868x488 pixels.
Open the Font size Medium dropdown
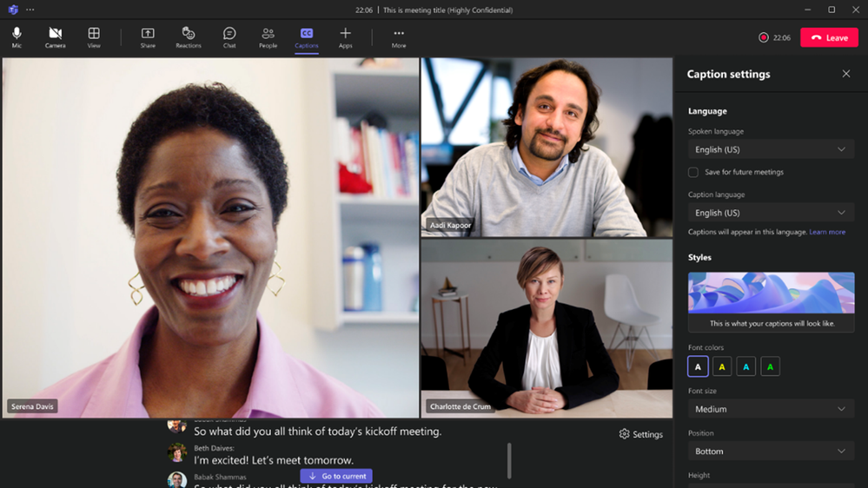(x=771, y=409)
